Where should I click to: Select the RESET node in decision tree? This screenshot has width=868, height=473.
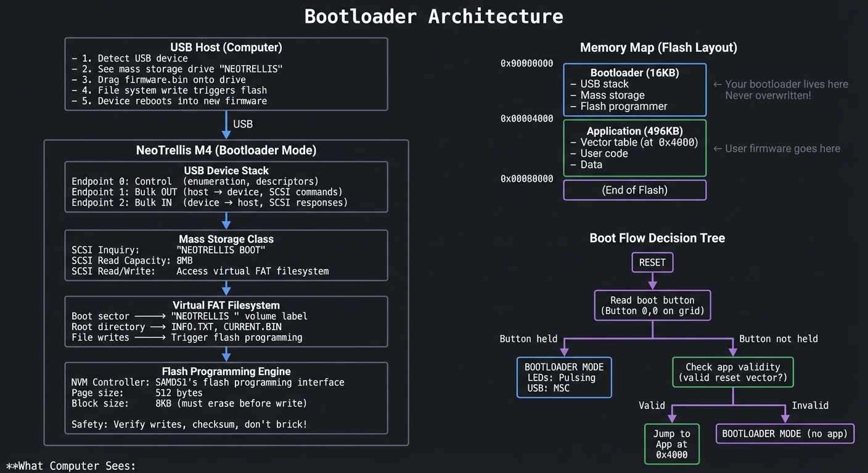(652, 262)
